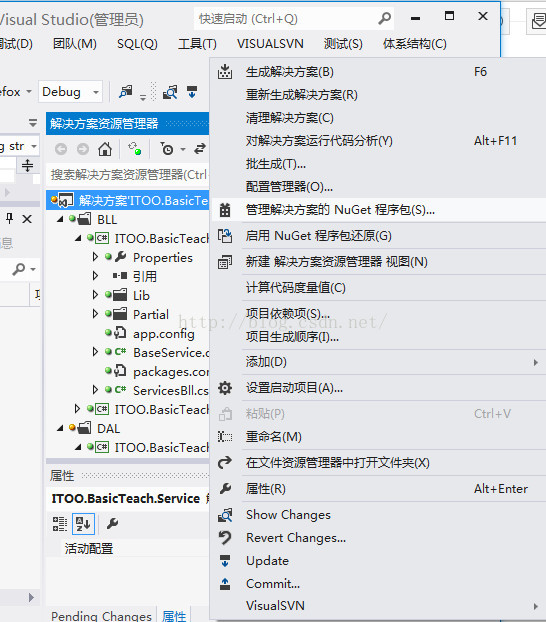Open the 添加(D) submenu
Viewport: 546px width, 622px height.
coord(377,362)
